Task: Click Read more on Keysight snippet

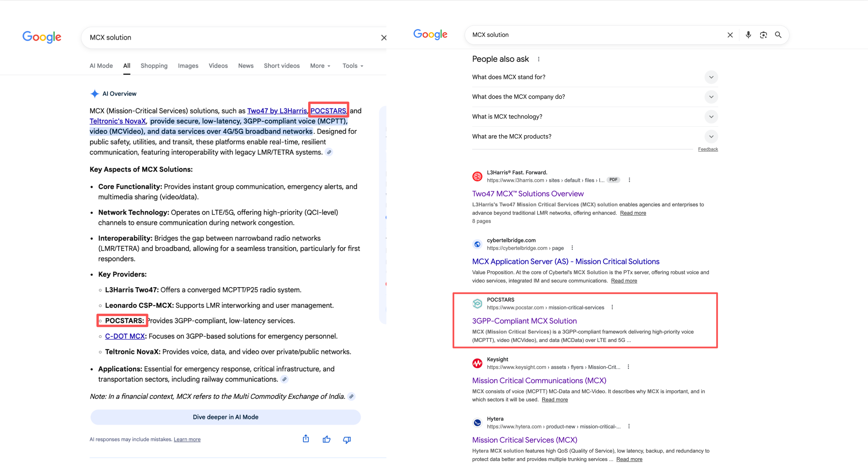Action: coord(555,400)
